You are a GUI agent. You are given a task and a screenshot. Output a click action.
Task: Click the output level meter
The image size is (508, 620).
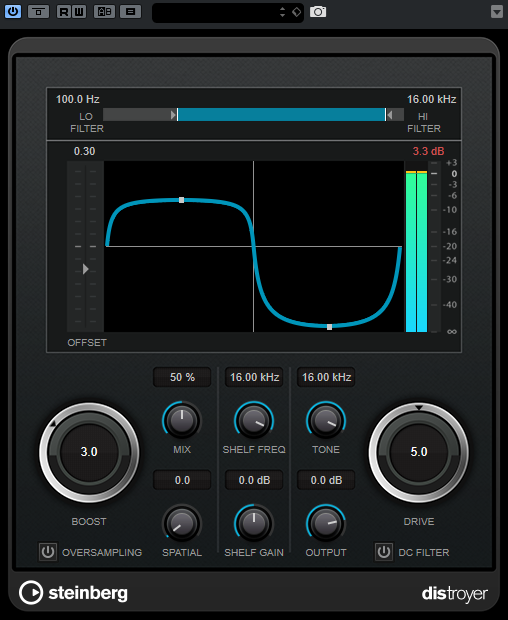(x=416, y=247)
